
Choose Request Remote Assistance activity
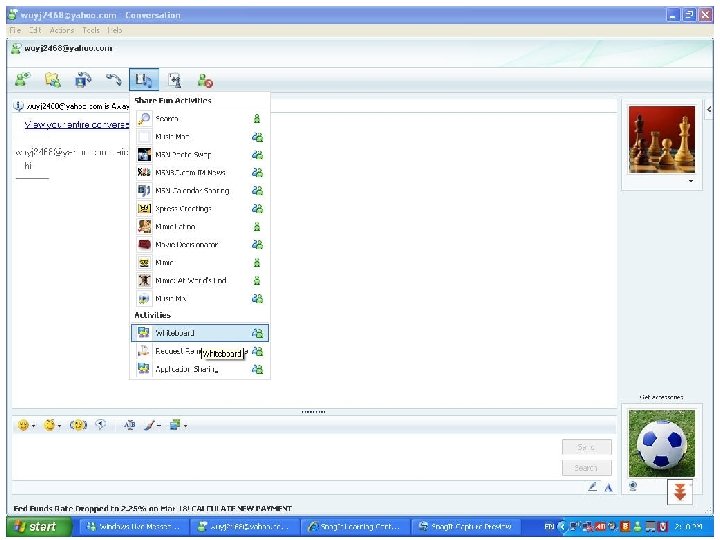coord(200,351)
